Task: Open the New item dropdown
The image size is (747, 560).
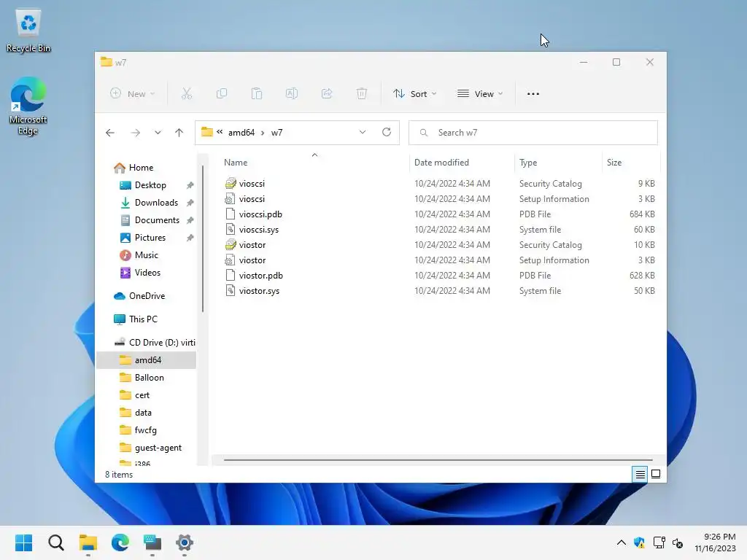Action: [x=133, y=94]
